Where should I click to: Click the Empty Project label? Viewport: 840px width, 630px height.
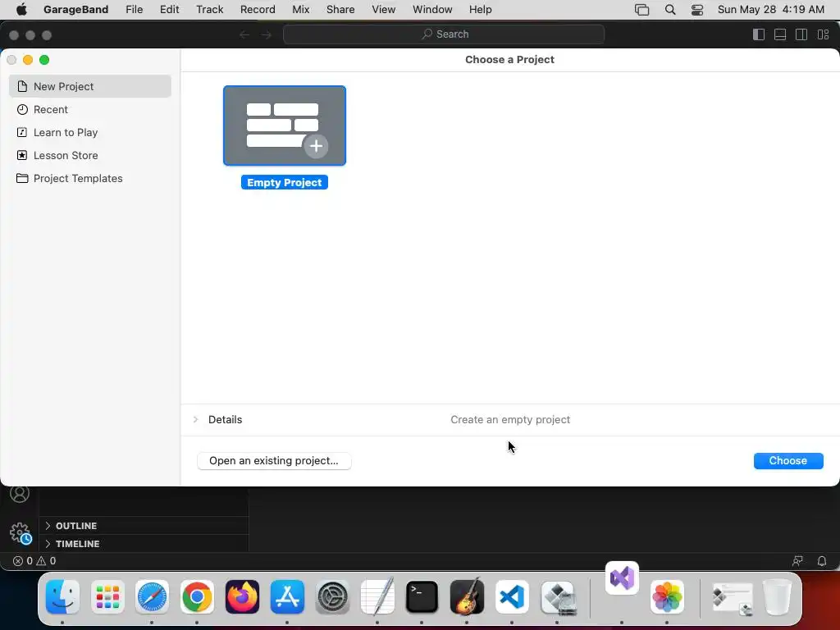pyautogui.click(x=285, y=183)
